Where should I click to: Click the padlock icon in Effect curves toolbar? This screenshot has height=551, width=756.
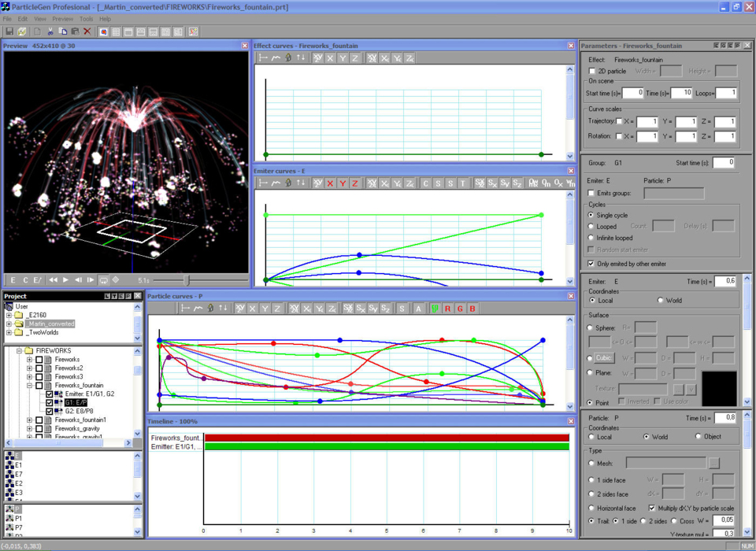288,58
